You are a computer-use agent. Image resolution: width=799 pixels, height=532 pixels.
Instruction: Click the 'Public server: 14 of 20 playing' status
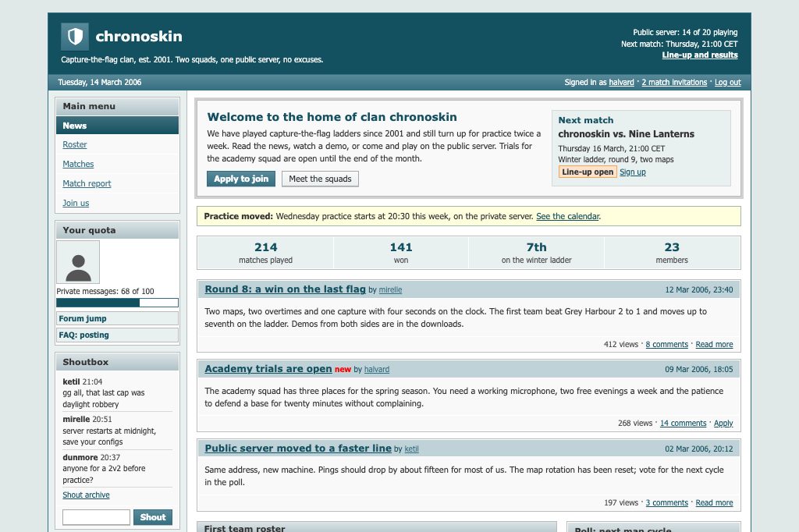[x=685, y=32]
